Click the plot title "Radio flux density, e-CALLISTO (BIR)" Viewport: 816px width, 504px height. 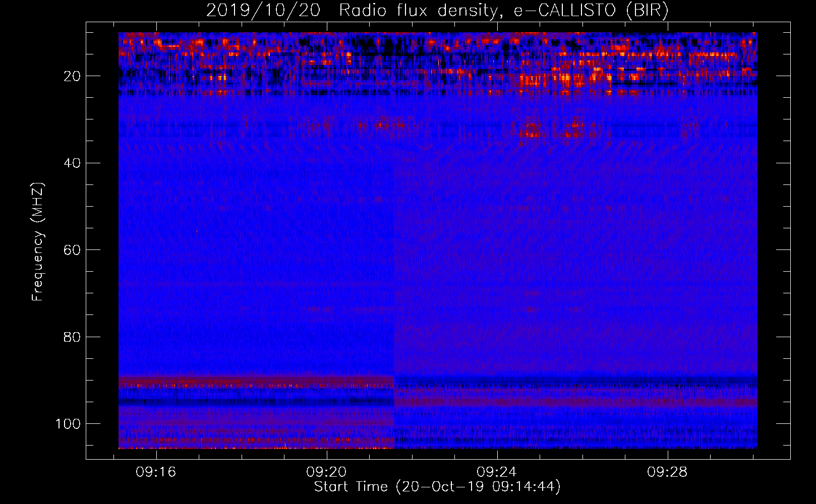pyautogui.click(x=503, y=11)
